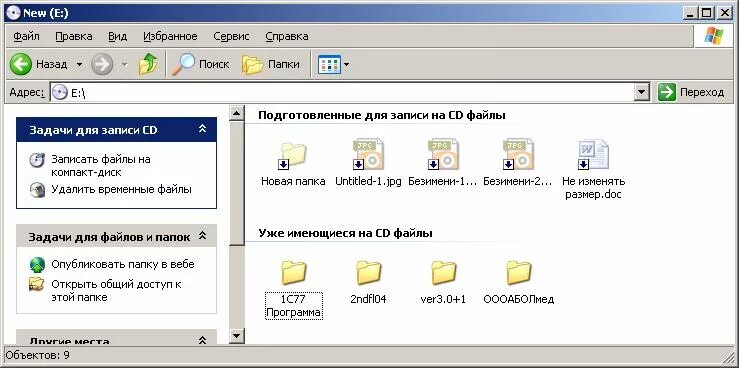Image resolution: width=739 pixels, height=368 pixels.
Task: Click the Подготовленные для записи на CD файлы heading
Action: (382, 115)
